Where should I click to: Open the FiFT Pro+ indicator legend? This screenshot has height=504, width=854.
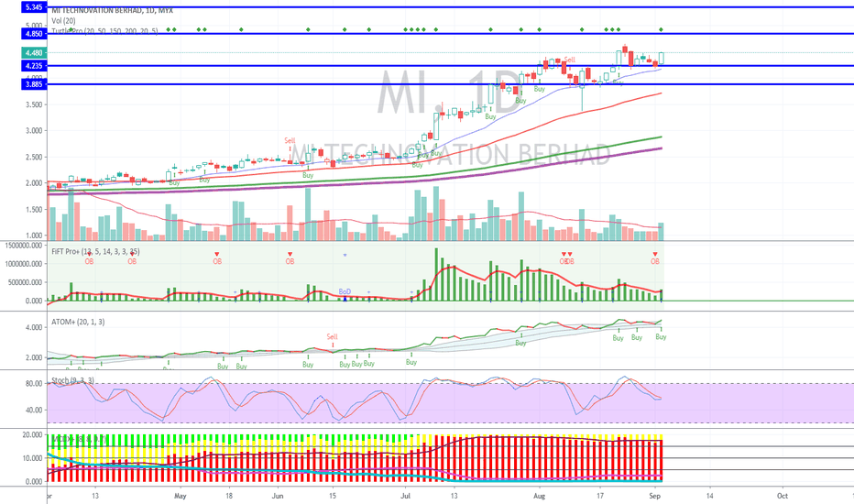click(x=95, y=251)
